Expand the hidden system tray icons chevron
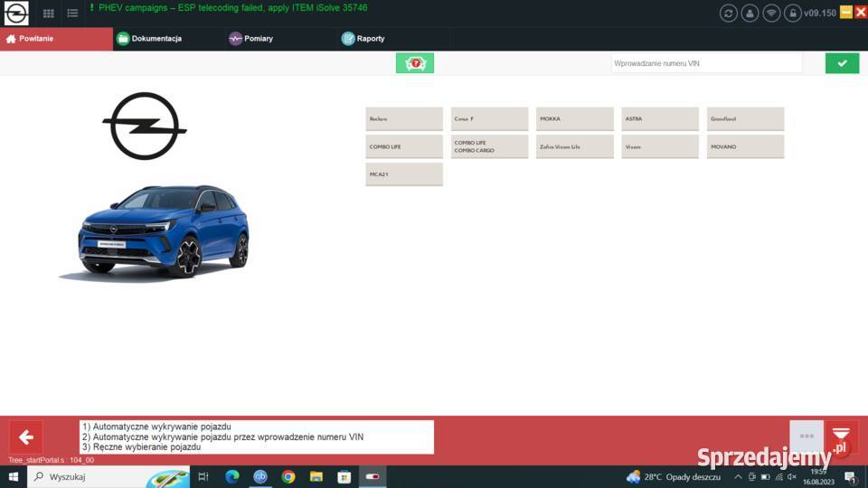 click(x=738, y=477)
